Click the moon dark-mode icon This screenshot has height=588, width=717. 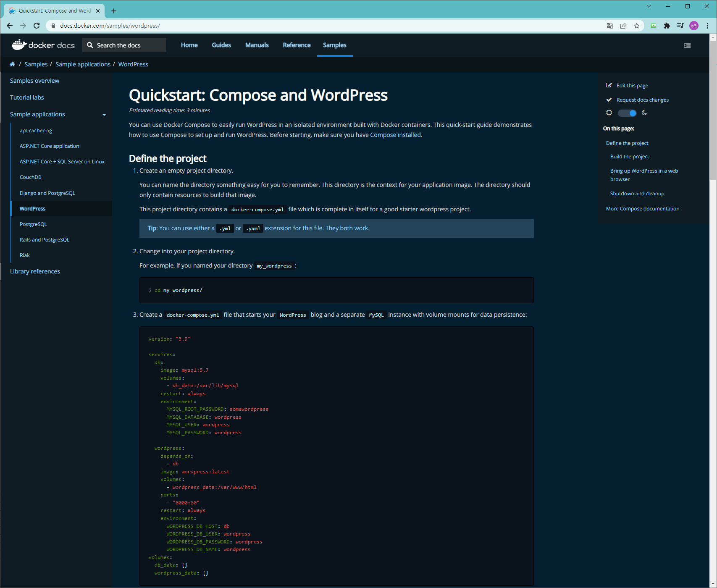(x=644, y=113)
